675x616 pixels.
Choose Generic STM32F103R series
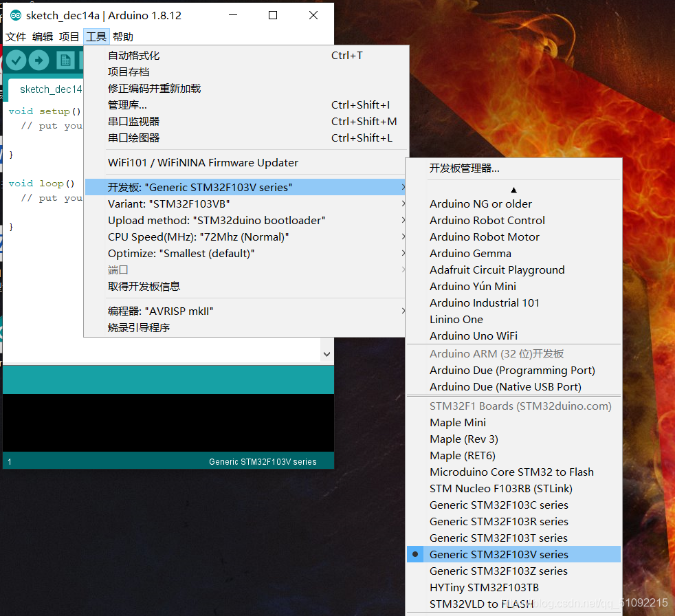pyautogui.click(x=513, y=521)
